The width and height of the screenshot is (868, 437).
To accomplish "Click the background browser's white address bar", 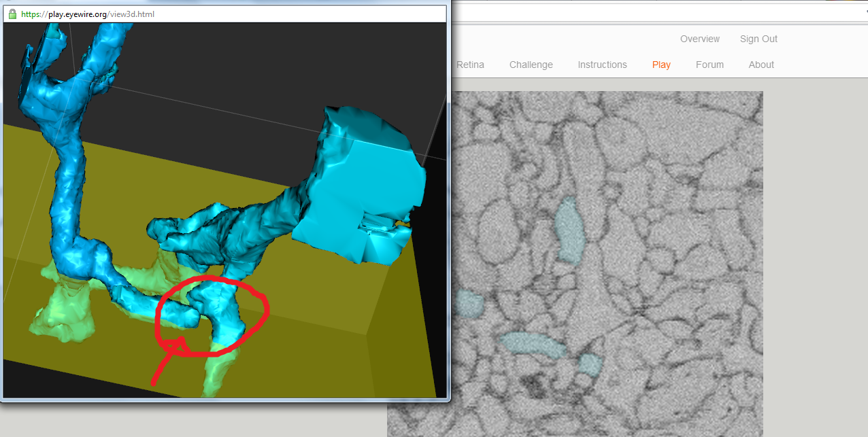I will 653,12.
